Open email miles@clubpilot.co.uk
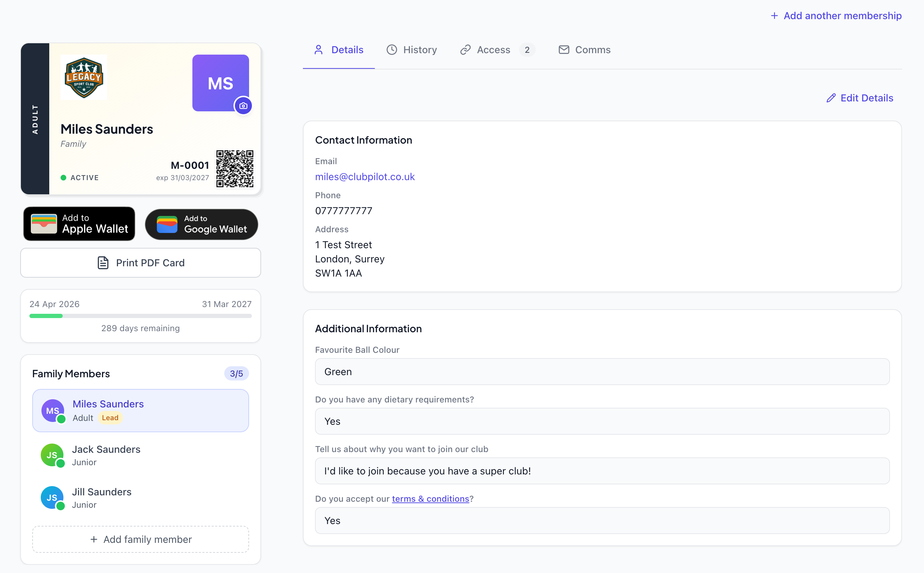This screenshot has width=924, height=573. point(365,177)
